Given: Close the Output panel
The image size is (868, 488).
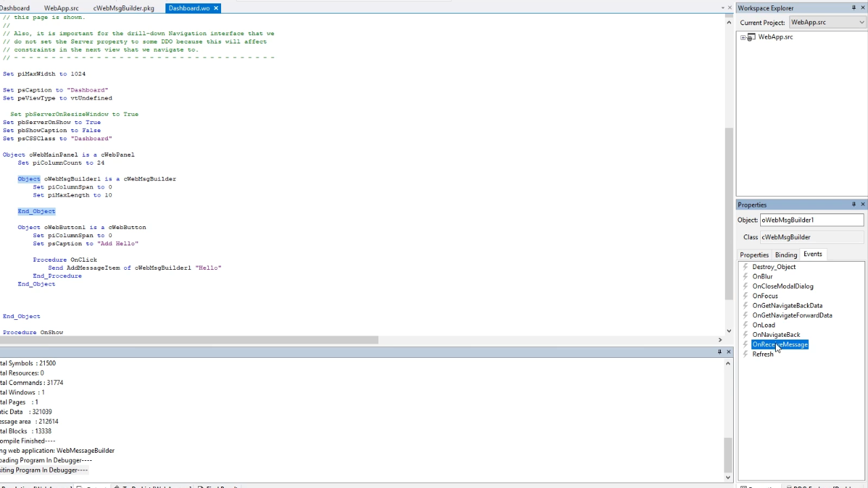Looking at the screenshot, I should pyautogui.click(x=728, y=352).
